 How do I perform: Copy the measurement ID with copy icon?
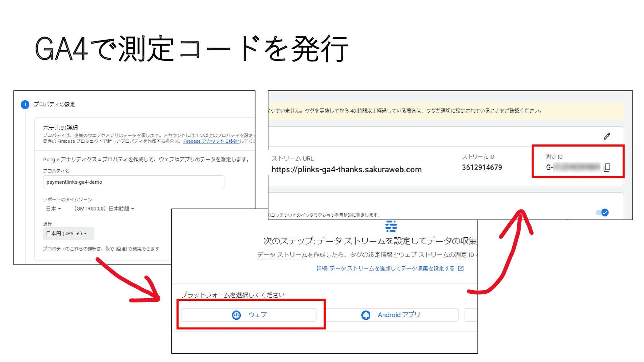(x=607, y=167)
